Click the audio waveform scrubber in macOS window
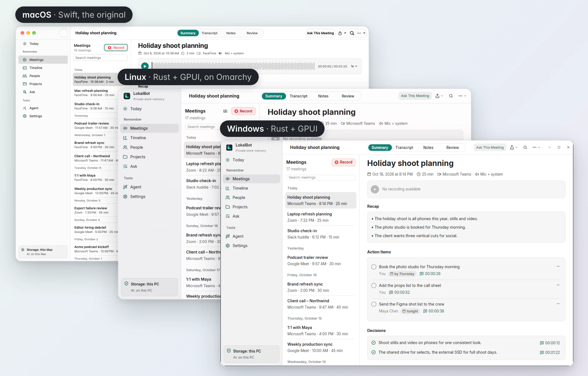The width and height of the screenshot is (588, 376). coord(233,66)
